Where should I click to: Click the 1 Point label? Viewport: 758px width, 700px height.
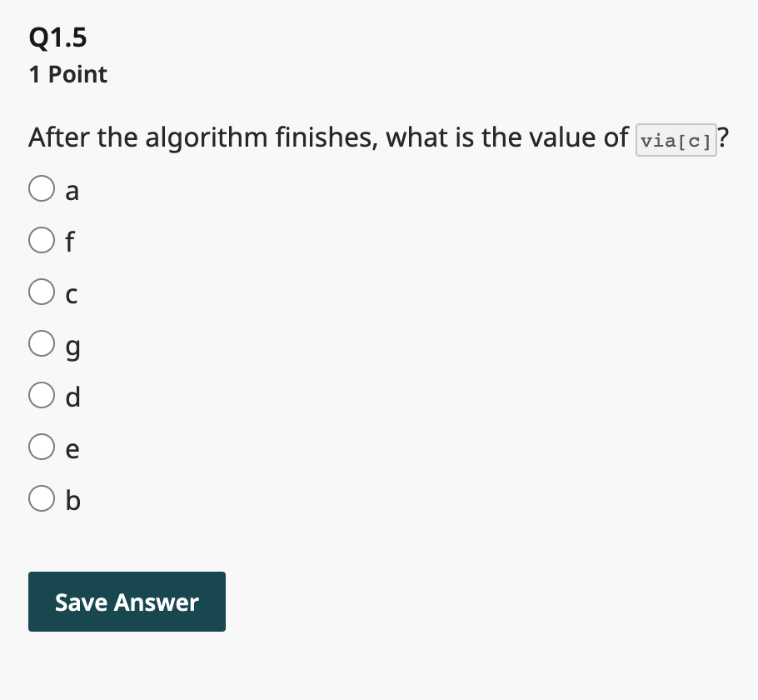point(67,74)
